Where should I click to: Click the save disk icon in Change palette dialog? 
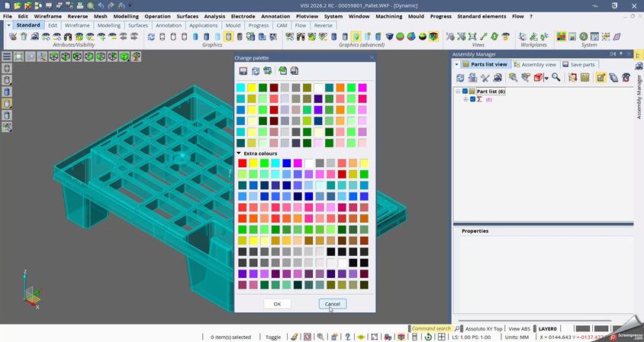pos(243,71)
